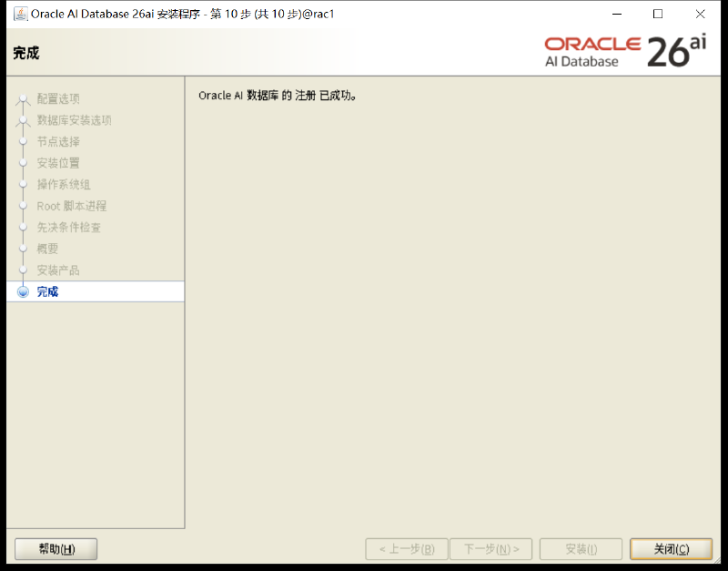Select the 安装产品 step
The image size is (728, 571).
[58, 270]
